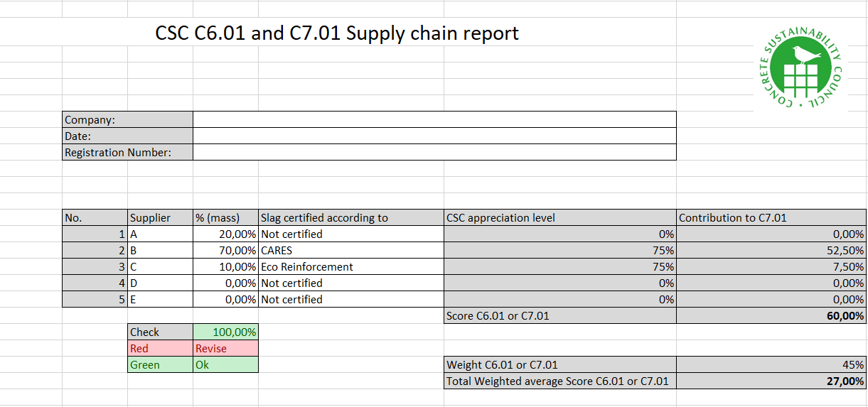Select the supplier E name cell
This screenshot has width=868, height=407.
tap(160, 300)
